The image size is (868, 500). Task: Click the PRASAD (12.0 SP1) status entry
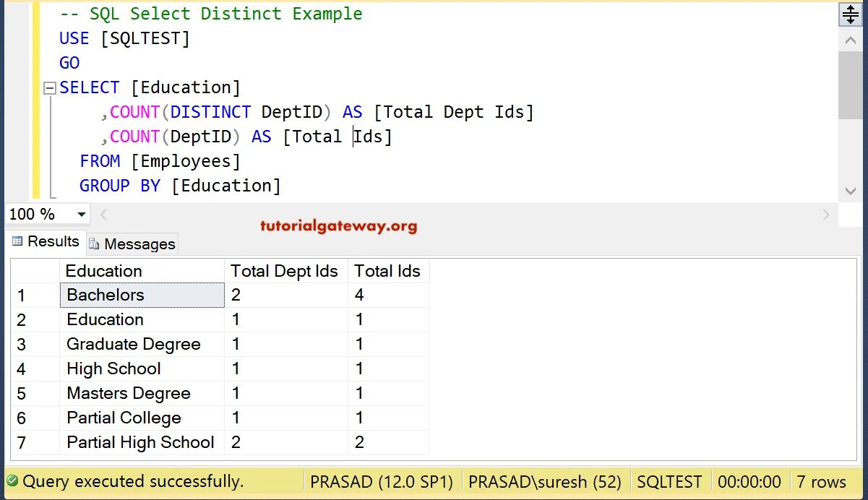pyautogui.click(x=382, y=481)
